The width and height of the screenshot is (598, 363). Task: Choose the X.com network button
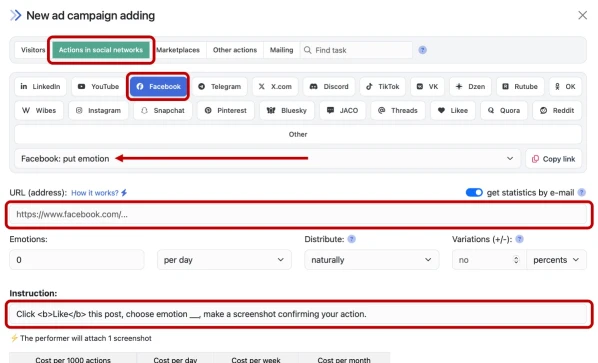click(275, 87)
